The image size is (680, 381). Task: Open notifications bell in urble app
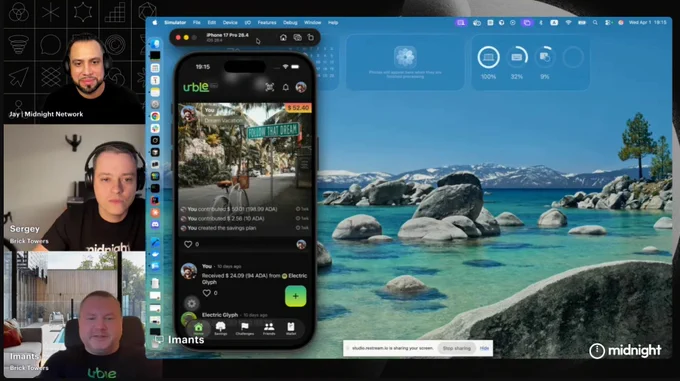(x=285, y=87)
